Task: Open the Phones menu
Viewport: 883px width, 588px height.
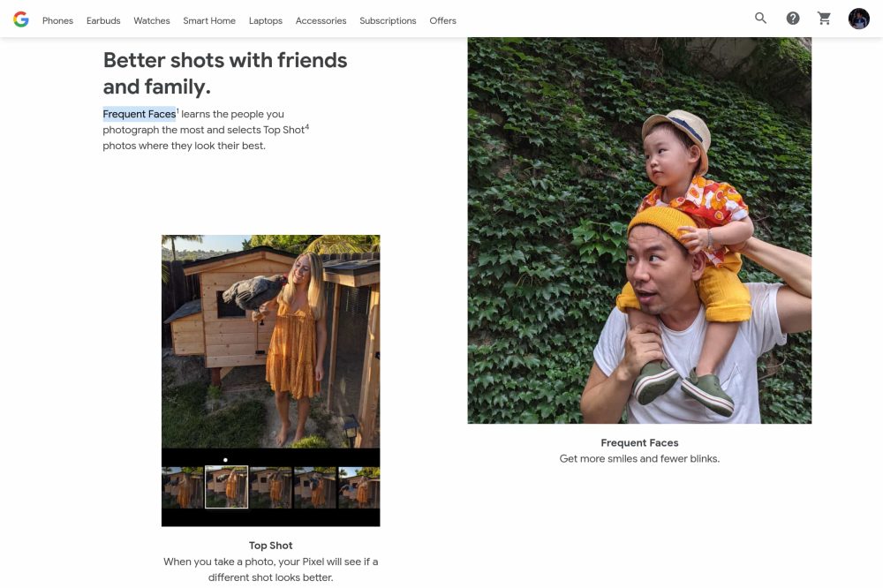Action: (x=57, y=20)
